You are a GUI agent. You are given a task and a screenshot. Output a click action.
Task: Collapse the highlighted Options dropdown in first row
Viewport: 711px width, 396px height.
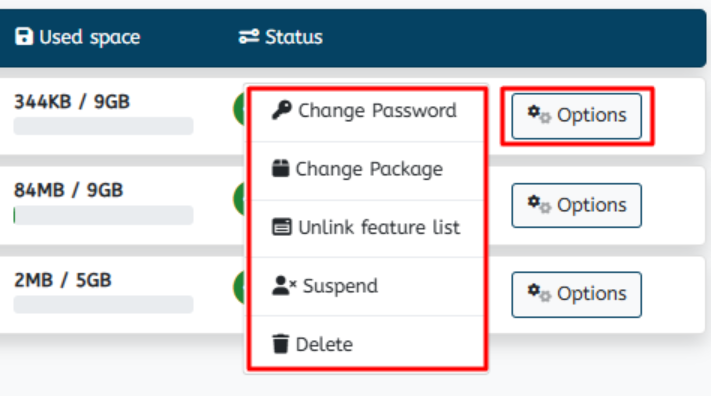pos(576,116)
